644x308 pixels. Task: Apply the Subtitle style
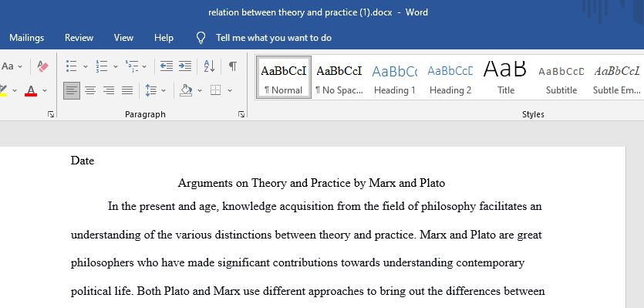click(561, 78)
